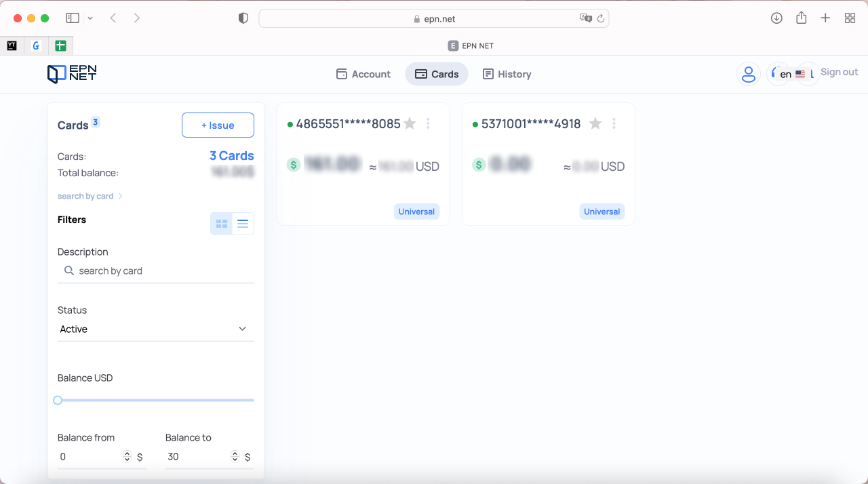Switch to list view layout
868x484 pixels.
coord(243,224)
